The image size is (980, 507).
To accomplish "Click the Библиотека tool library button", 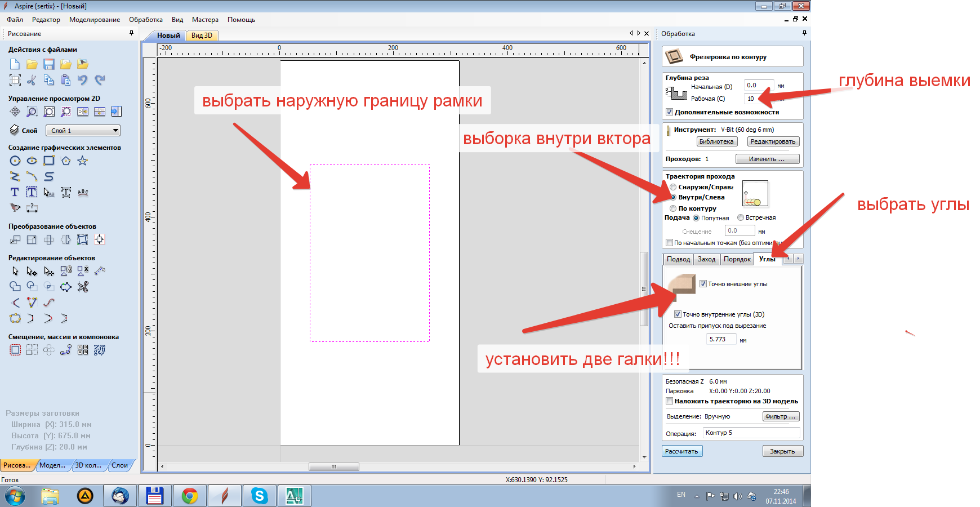I will point(716,141).
